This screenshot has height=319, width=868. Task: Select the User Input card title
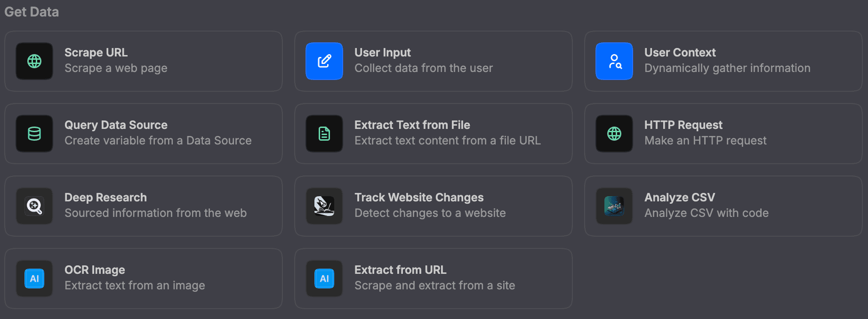tap(383, 53)
